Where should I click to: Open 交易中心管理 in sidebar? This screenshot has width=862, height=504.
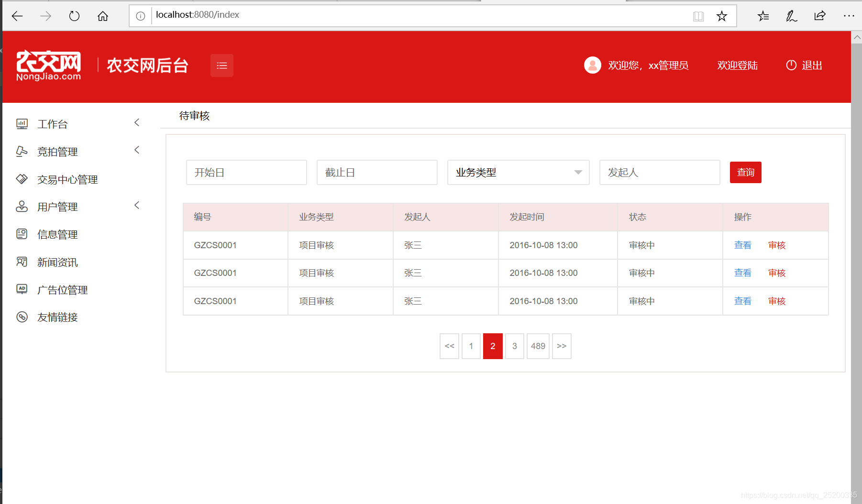(x=67, y=180)
